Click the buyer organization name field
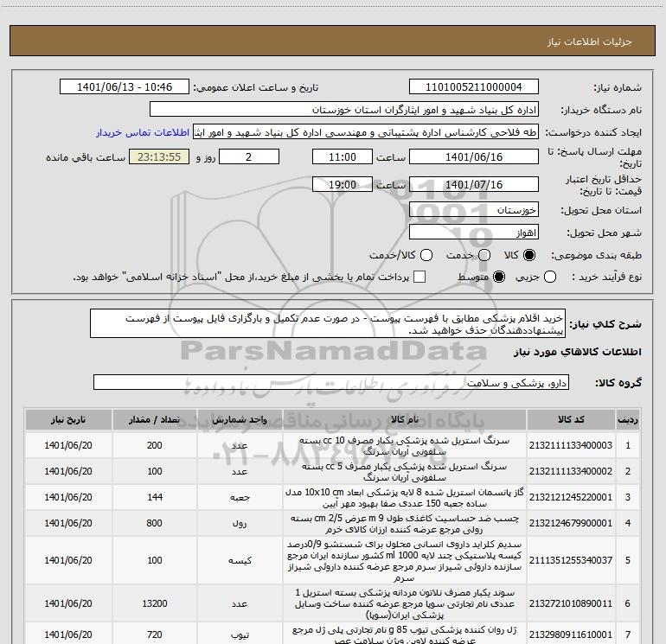Screen dimensions: 666x644 tap(344, 110)
